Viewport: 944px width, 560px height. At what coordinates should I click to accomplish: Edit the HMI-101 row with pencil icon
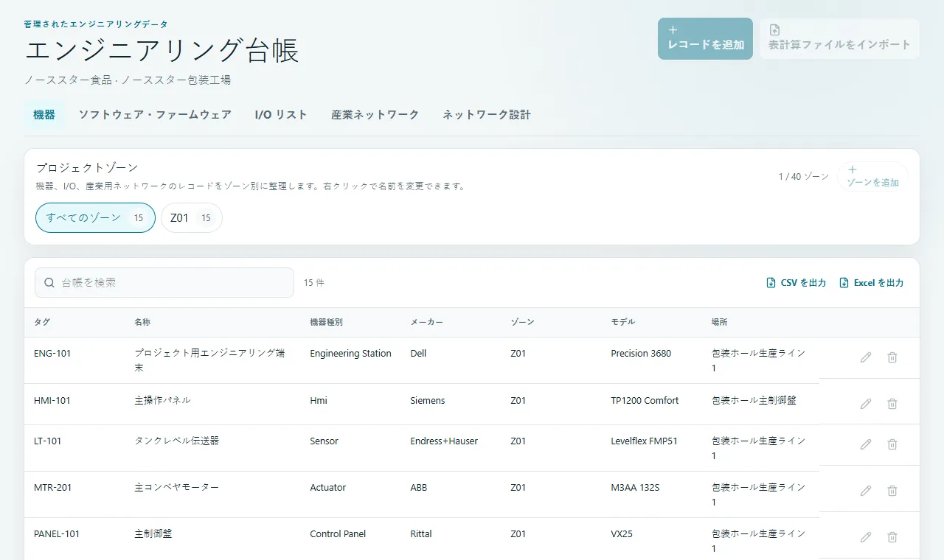[866, 404]
